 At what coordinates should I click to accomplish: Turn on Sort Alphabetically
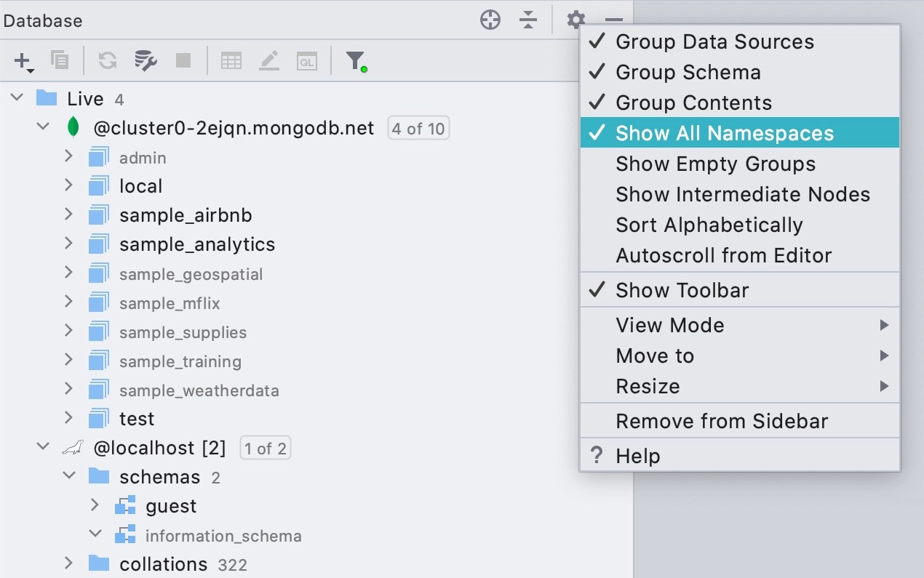point(709,225)
